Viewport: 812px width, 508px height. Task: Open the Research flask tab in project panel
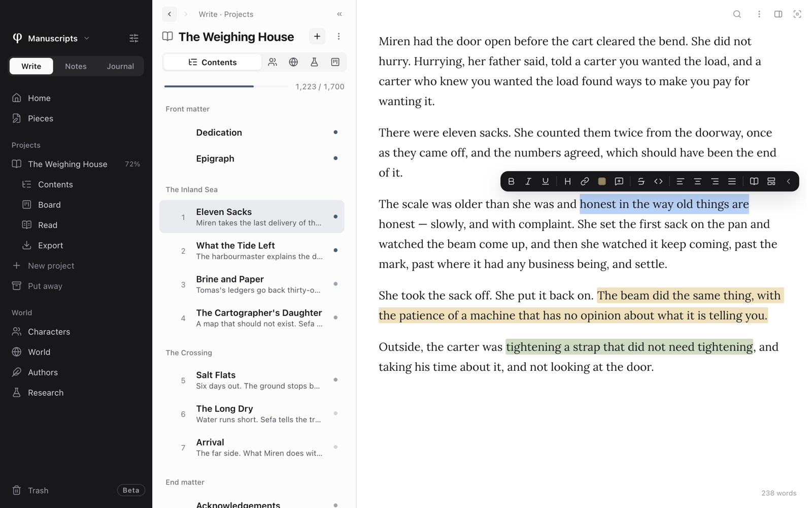click(314, 62)
